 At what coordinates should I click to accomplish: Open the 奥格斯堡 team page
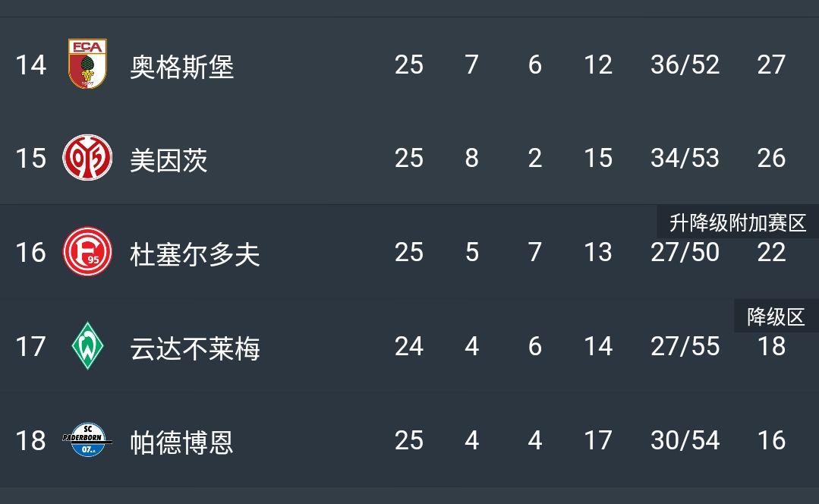pyautogui.click(x=183, y=65)
